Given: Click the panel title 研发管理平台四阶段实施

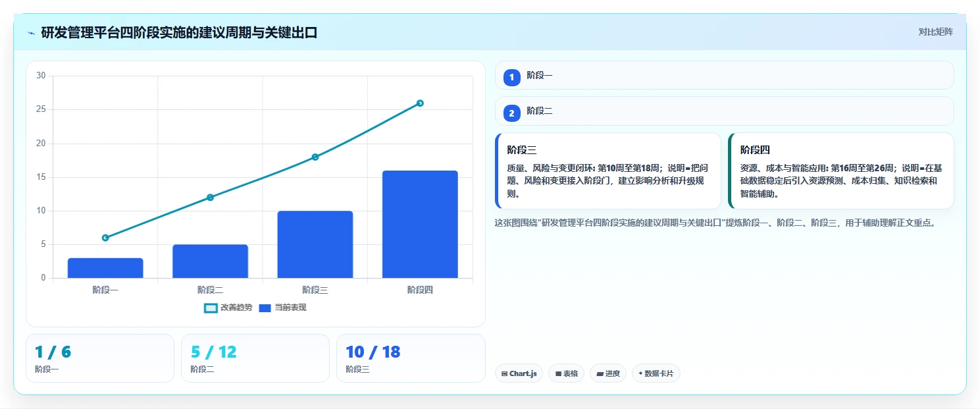Looking at the screenshot, I should coord(179,32).
